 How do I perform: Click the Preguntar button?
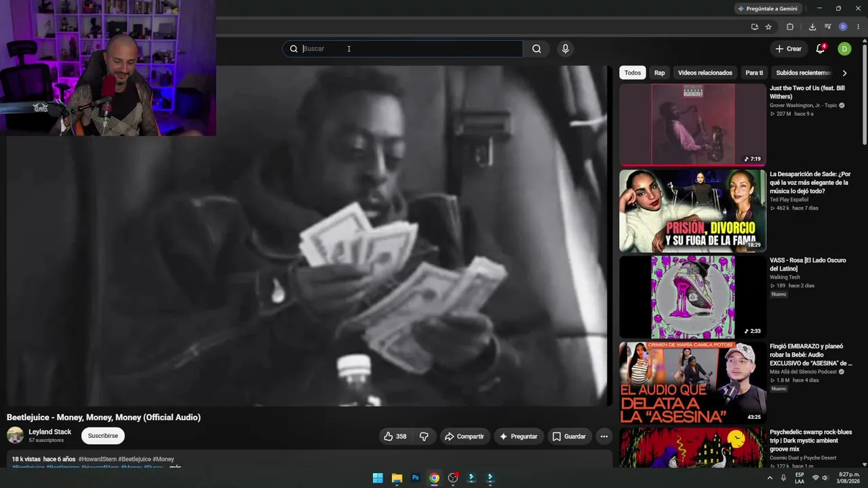519,436
